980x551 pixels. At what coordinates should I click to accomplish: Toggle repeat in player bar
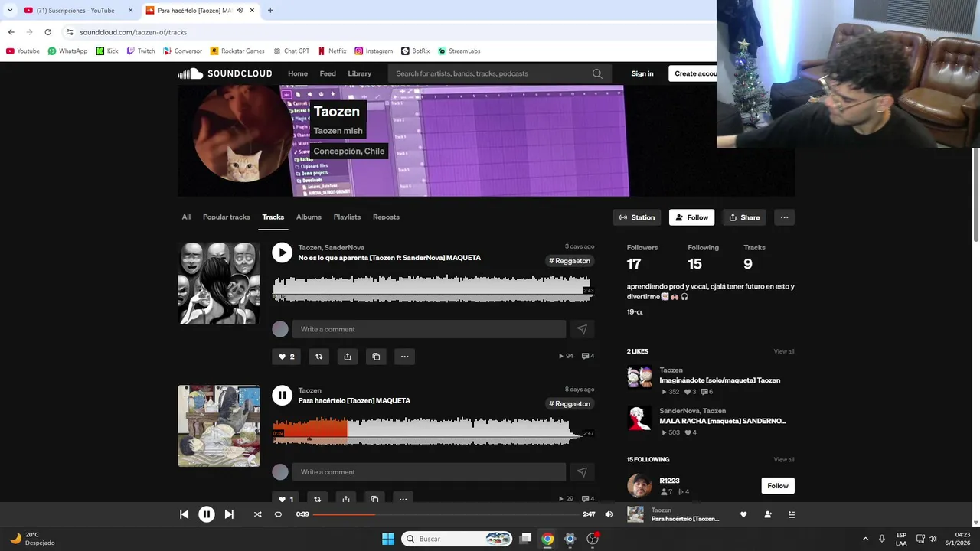(x=278, y=514)
